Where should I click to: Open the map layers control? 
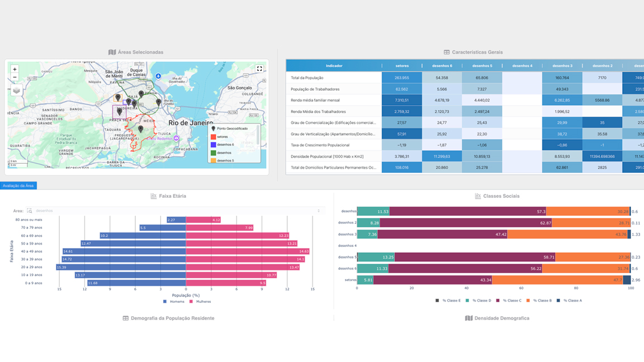pos(17,90)
